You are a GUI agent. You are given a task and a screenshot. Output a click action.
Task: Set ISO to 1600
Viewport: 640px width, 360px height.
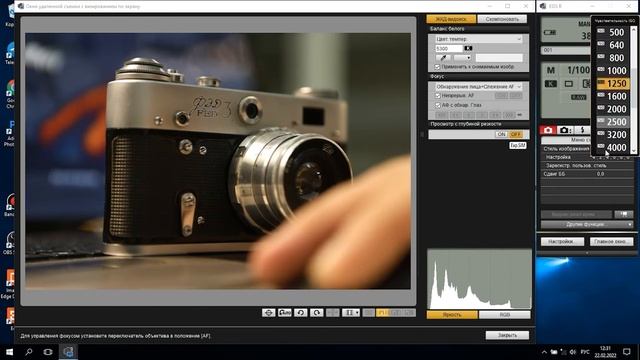point(613,96)
